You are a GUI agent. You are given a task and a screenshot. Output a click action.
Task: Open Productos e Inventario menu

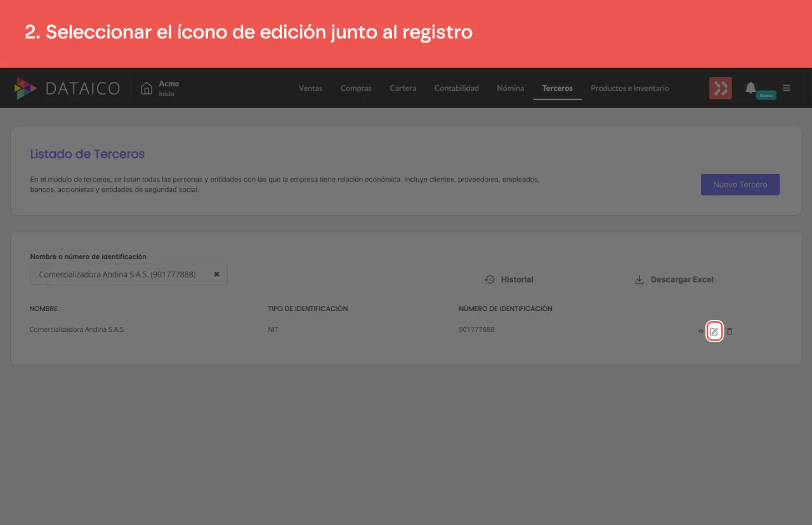pos(630,88)
